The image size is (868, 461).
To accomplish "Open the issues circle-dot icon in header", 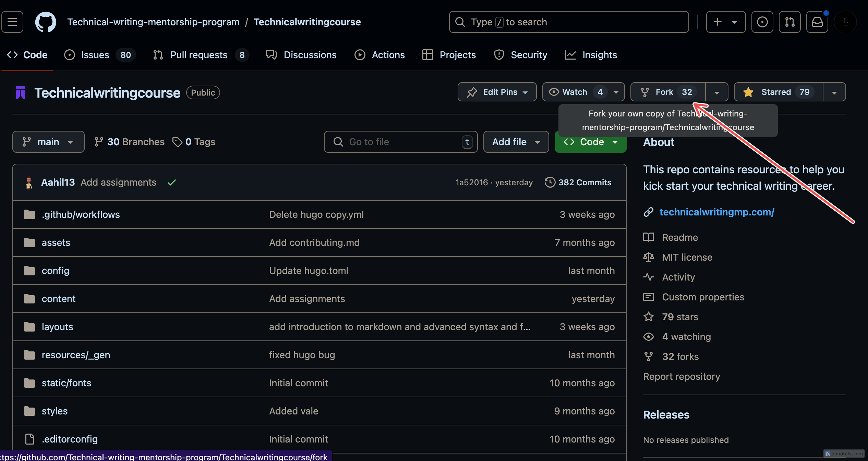I will click(762, 22).
